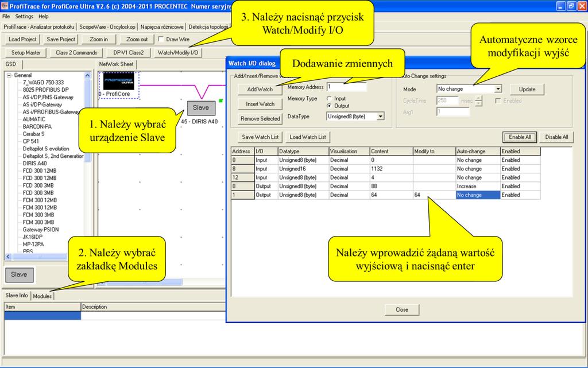
Task: Select Gateway PSION in GSD tree
Action: pos(41,230)
